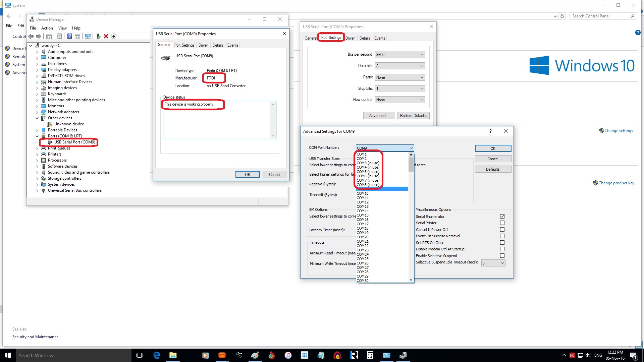The height and width of the screenshot is (362, 644).
Task: Click the COM port list scrollbar thumb
Action: pos(411,164)
